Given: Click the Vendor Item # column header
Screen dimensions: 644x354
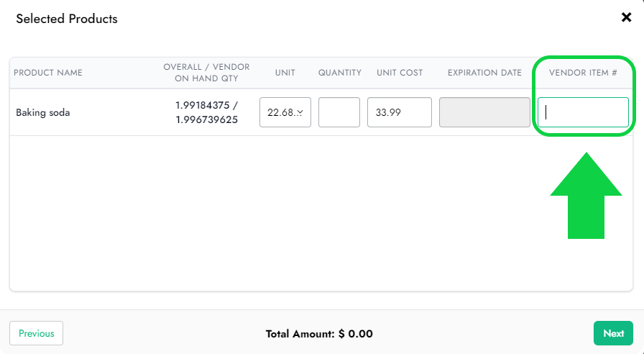Looking at the screenshot, I should [x=583, y=73].
